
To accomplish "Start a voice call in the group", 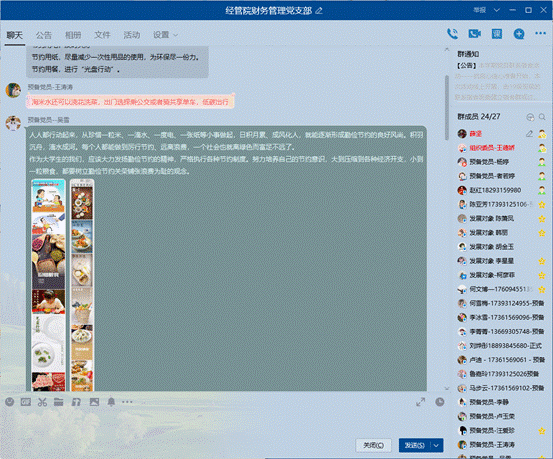I will pos(452,34).
